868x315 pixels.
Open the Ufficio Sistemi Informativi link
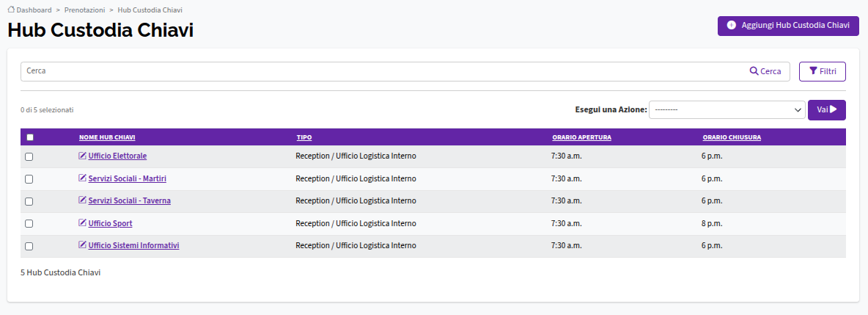tap(134, 245)
